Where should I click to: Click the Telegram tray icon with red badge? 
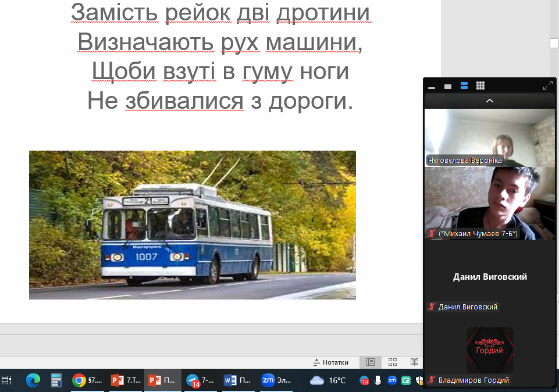(364, 380)
